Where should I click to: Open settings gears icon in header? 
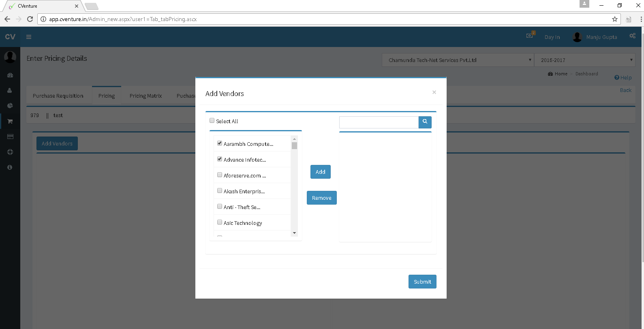(x=632, y=36)
